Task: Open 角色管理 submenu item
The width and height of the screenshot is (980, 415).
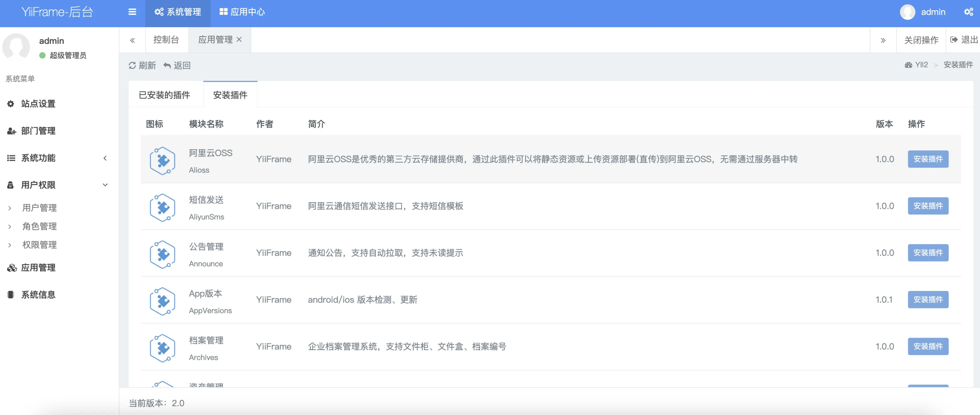Action: (x=39, y=227)
